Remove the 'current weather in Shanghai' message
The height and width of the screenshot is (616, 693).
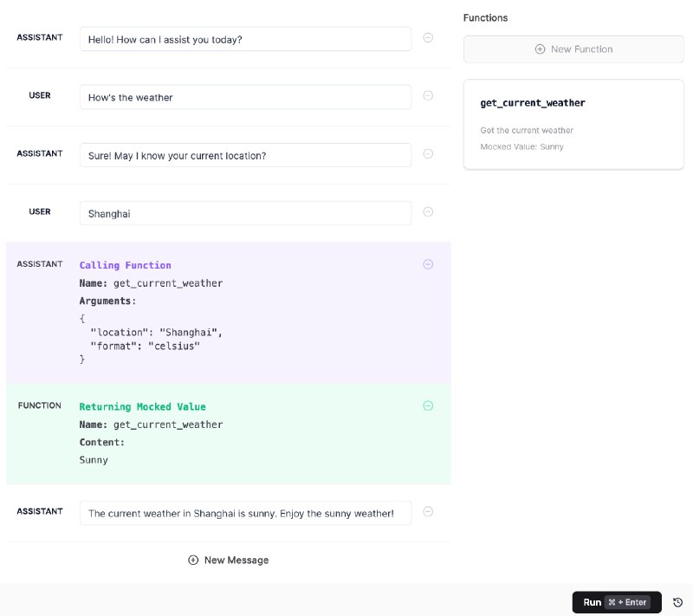tap(428, 512)
